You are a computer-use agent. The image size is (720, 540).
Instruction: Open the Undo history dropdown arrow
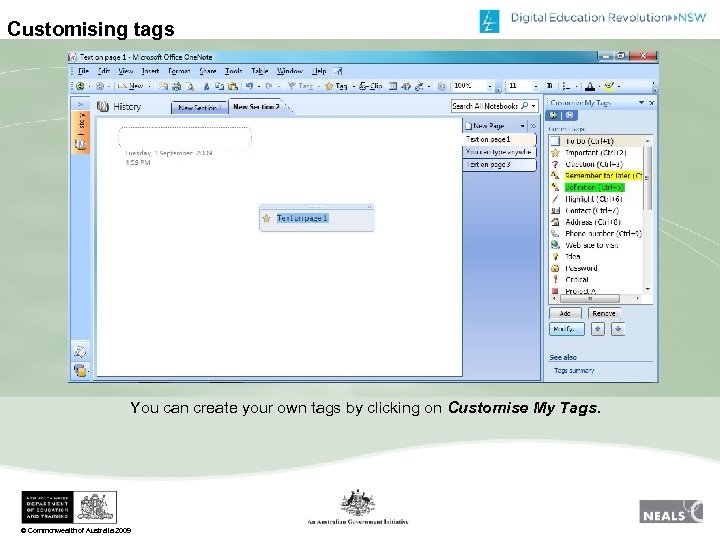coord(259,86)
